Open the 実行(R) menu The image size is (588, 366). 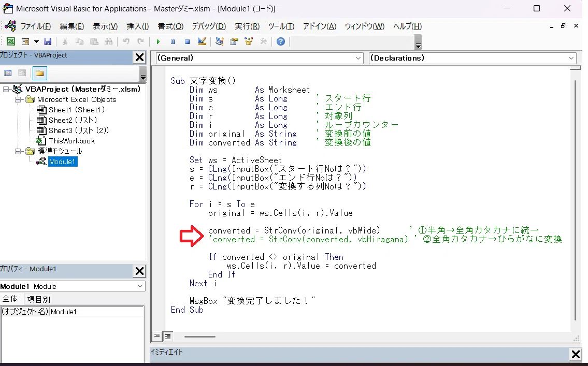[247, 26]
